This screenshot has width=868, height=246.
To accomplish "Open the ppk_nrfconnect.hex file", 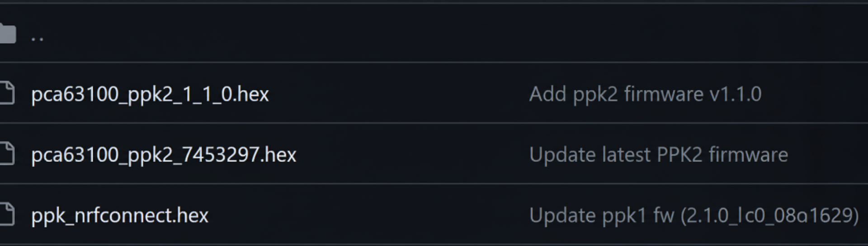I will click(x=120, y=215).
